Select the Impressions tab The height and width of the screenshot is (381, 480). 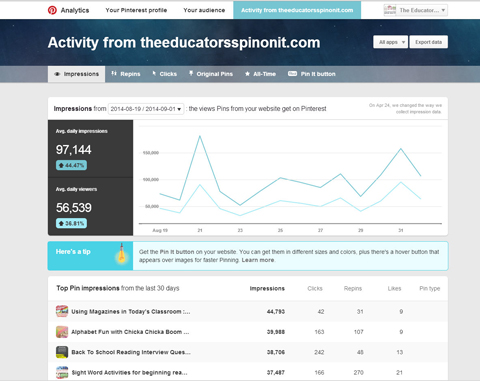(x=76, y=74)
